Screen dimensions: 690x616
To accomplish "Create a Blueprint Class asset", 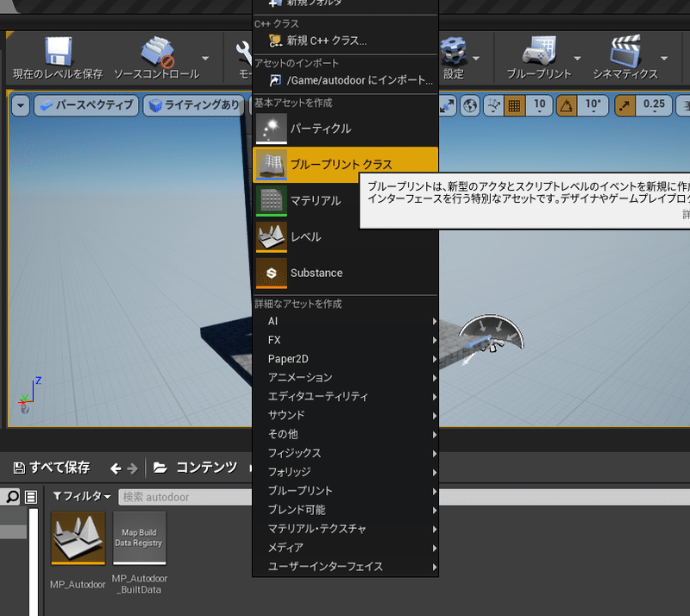I will pos(346,165).
